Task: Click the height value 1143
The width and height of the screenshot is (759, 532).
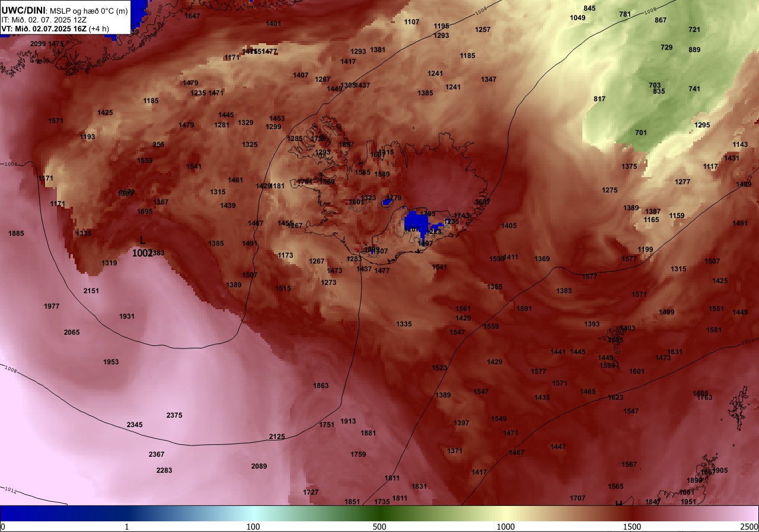Action: pyautogui.click(x=740, y=145)
